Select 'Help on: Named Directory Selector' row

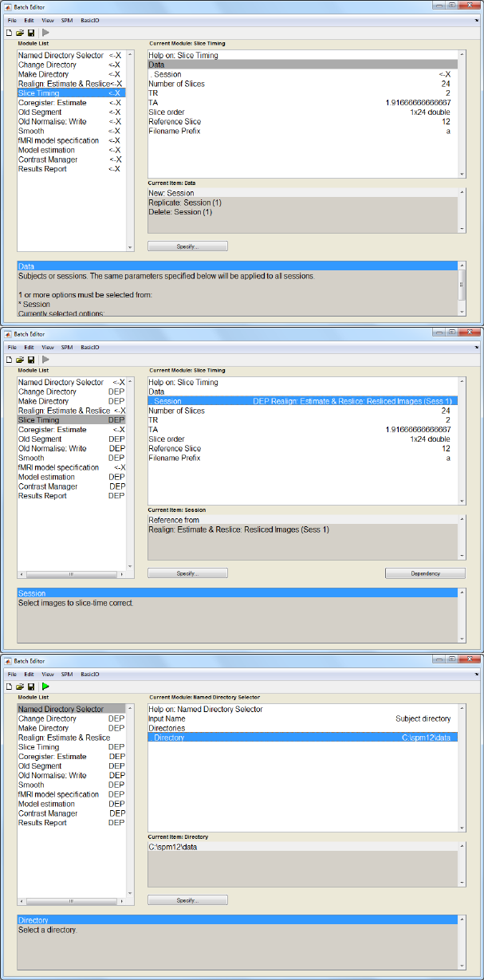(x=302, y=709)
